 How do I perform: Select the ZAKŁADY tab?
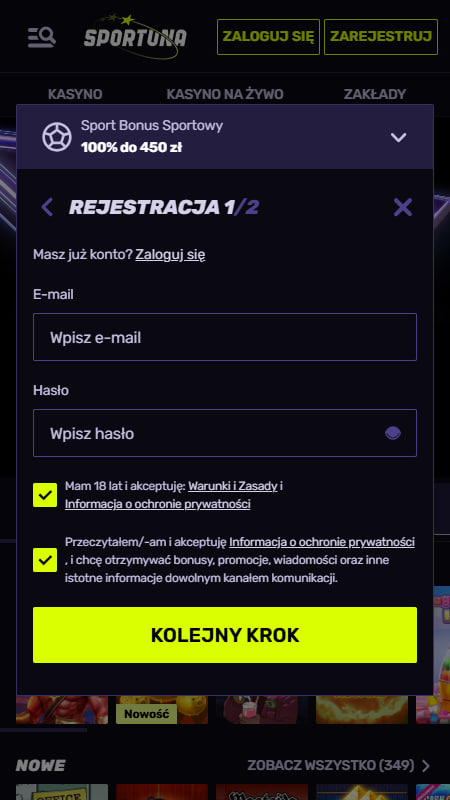point(374,94)
